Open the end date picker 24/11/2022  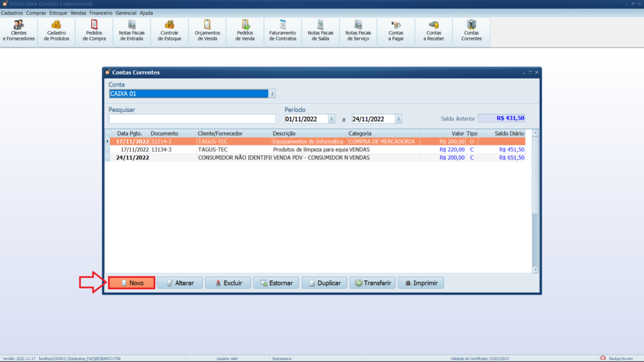tap(399, 119)
